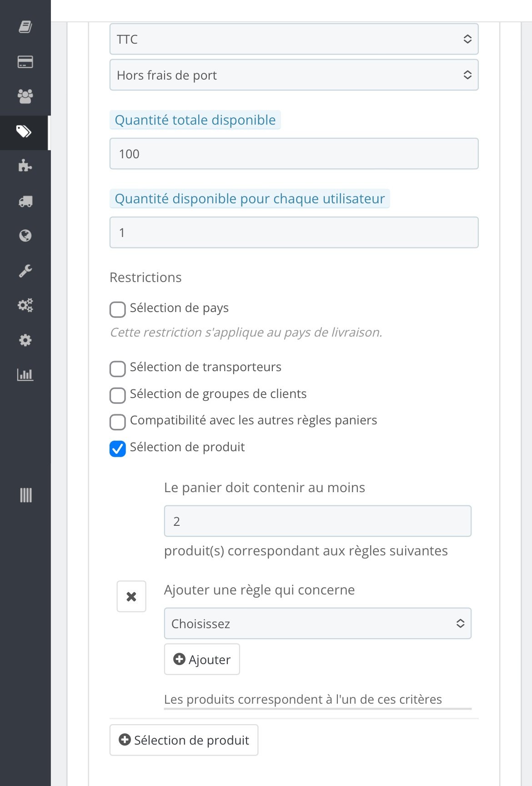Open the Localization globe icon
This screenshot has height=786, width=532.
click(x=25, y=236)
